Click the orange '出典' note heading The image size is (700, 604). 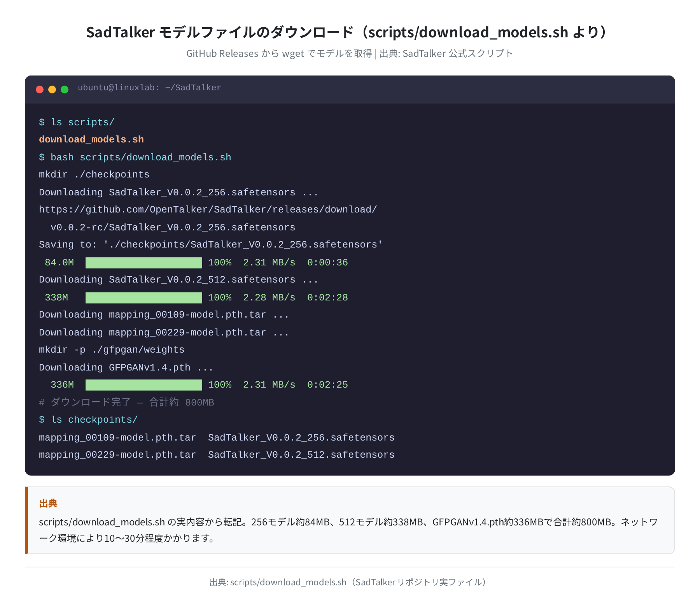coord(48,504)
